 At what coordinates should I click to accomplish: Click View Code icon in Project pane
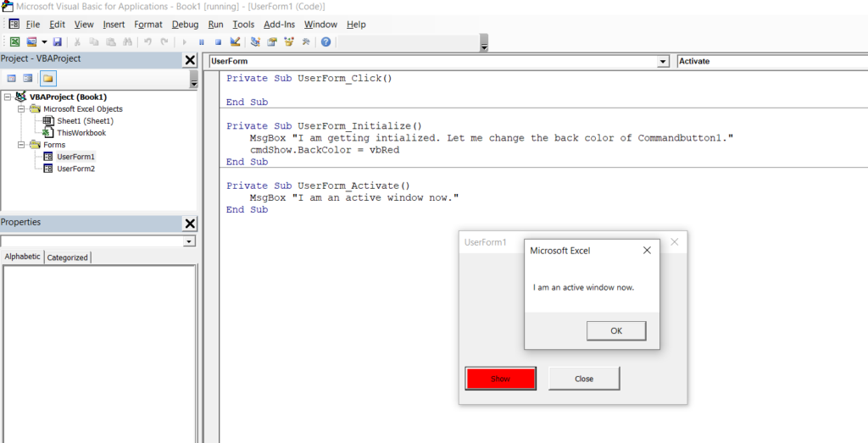tap(11, 79)
